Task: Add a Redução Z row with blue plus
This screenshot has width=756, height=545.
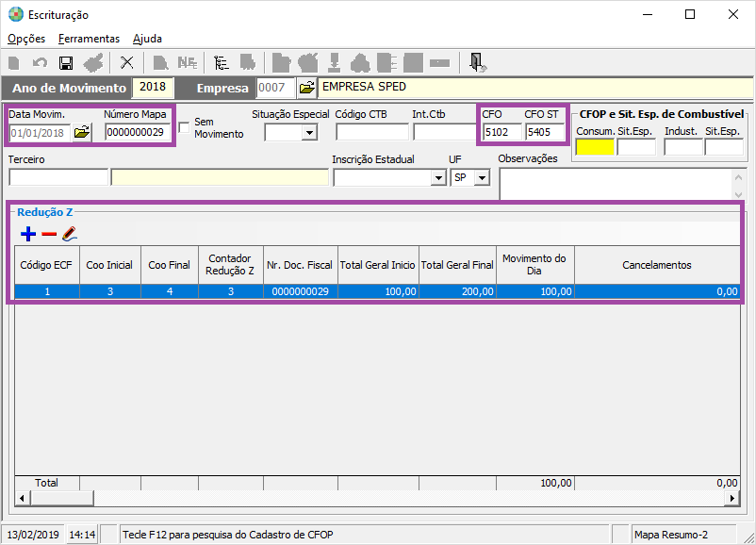Action: coord(28,233)
